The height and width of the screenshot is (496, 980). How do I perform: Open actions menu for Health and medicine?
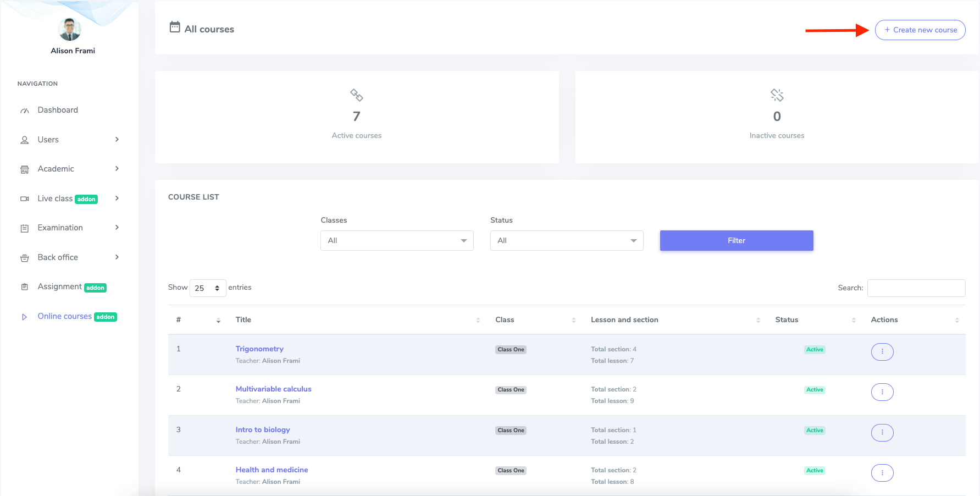(882, 473)
